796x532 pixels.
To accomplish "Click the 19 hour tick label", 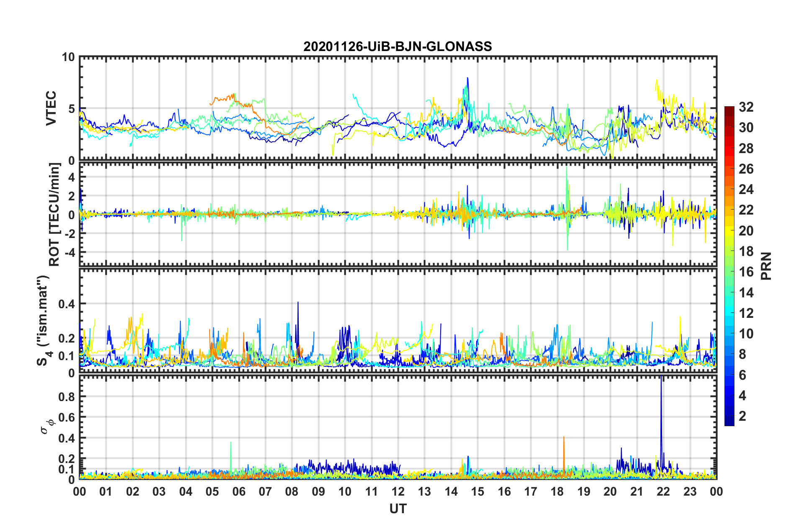I will coord(584,491).
